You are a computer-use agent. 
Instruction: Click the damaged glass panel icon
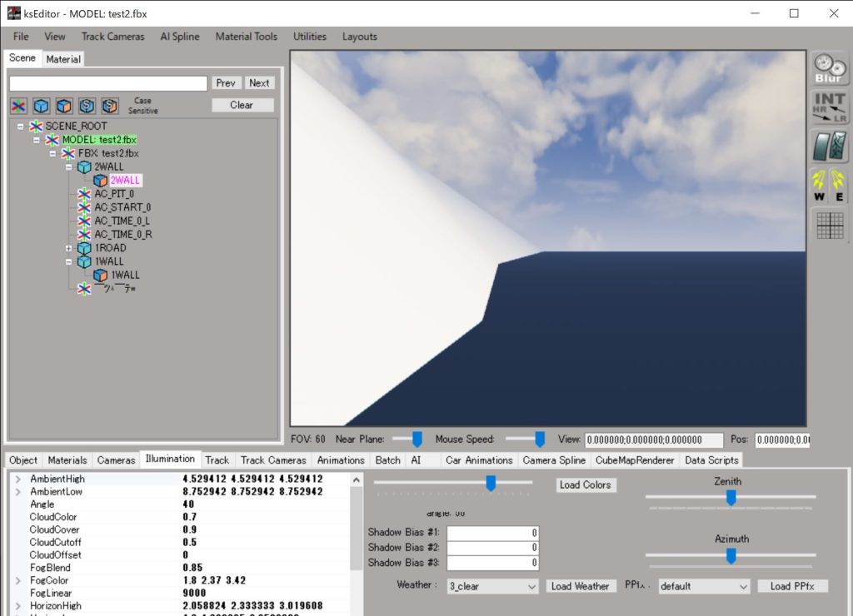click(829, 147)
